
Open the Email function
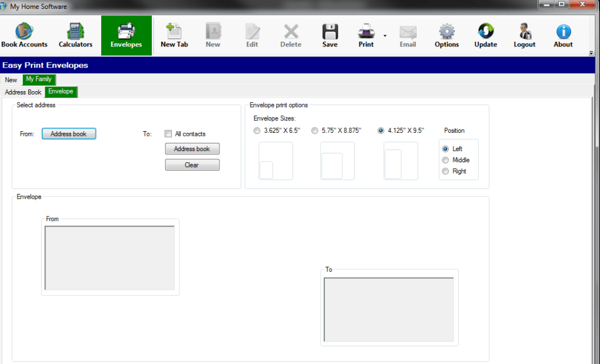coord(408,35)
